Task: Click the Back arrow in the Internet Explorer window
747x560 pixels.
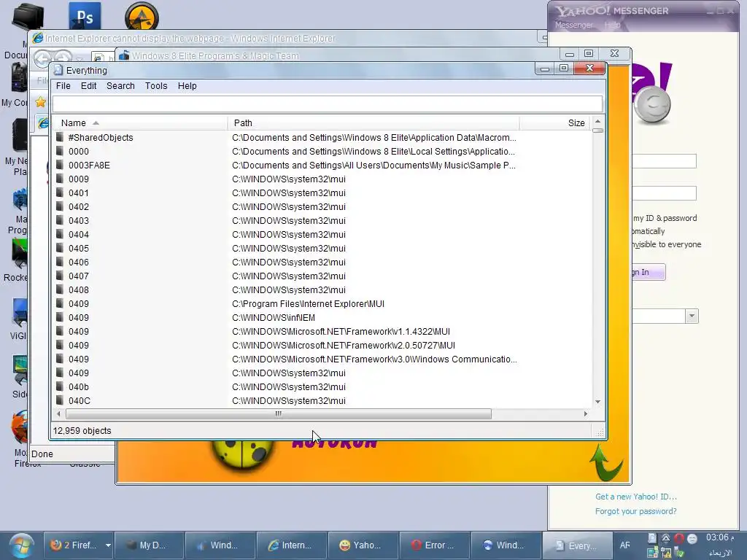Action: (43, 59)
